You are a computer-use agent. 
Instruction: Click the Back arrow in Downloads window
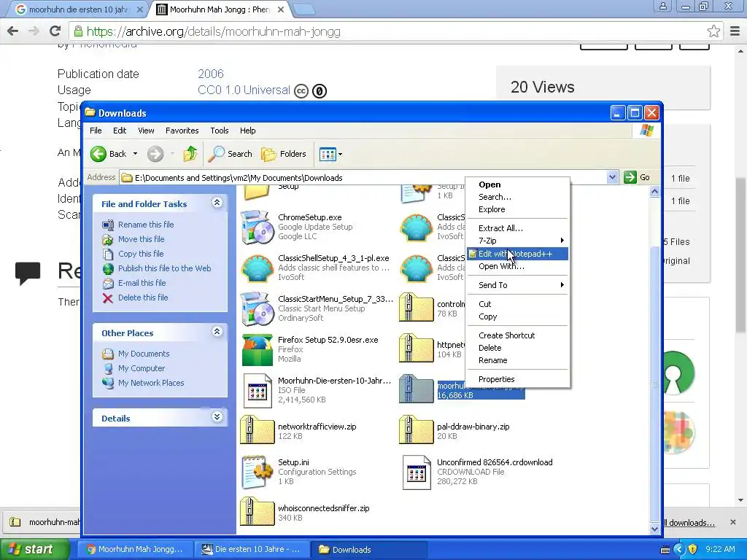98,154
